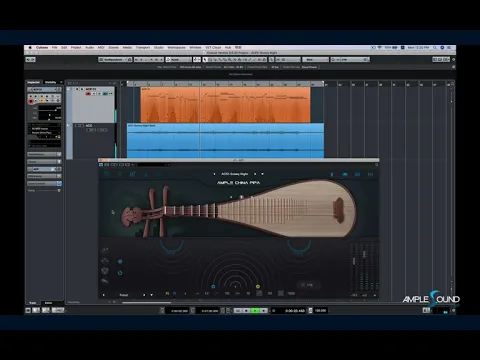This screenshot has width=480, height=360.
Task: Open the Touch automation mode dropdown
Action: (x=178, y=60)
